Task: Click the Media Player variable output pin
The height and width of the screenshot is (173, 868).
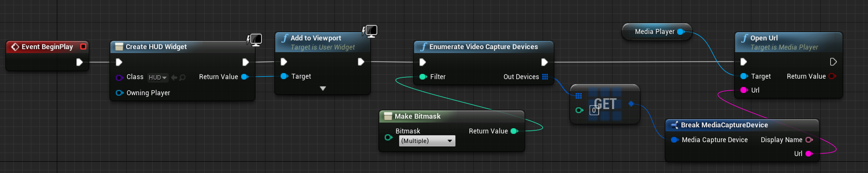Action: point(681,32)
